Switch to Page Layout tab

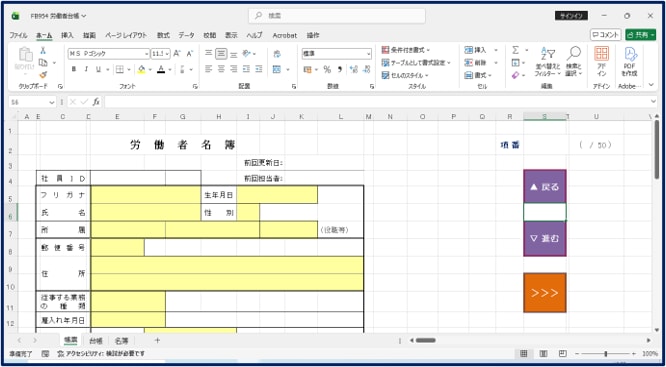pyautogui.click(x=126, y=35)
